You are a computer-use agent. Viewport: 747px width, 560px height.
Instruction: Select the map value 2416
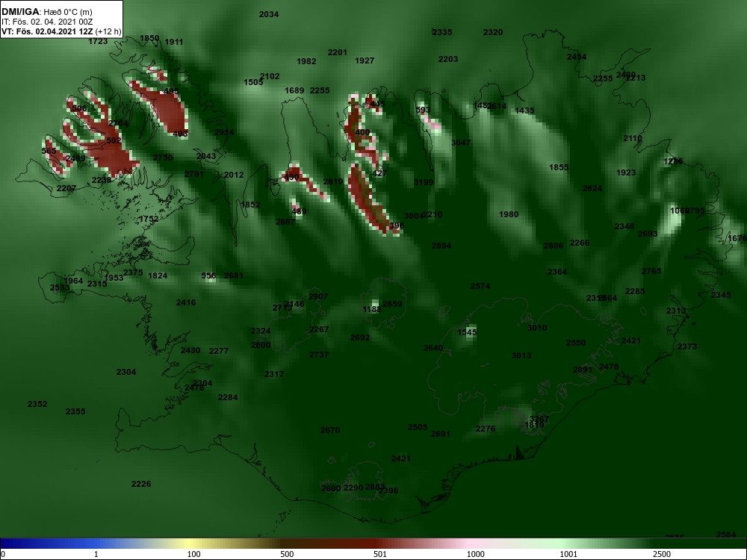click(186, 302)
